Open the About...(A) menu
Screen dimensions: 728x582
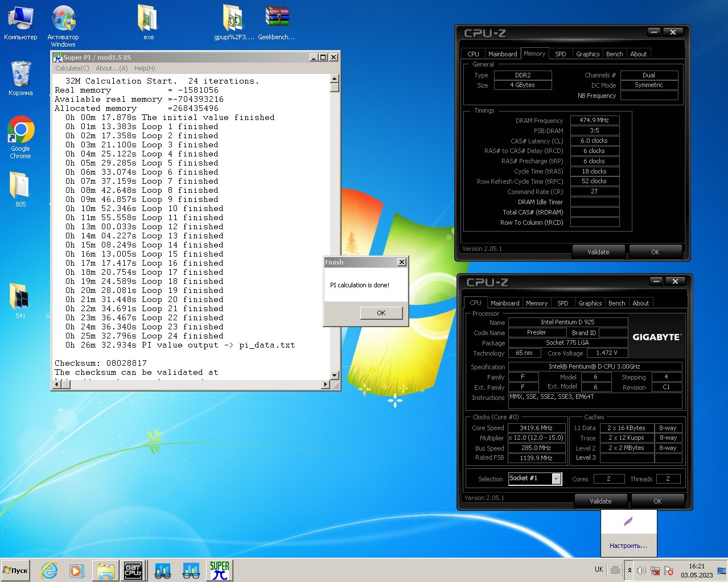112,68
